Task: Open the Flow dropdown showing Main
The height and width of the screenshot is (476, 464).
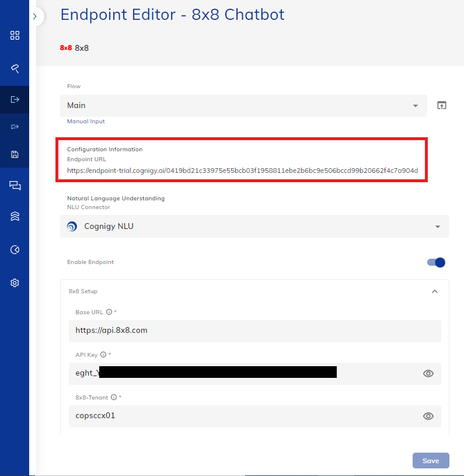Action: (243, 106)
